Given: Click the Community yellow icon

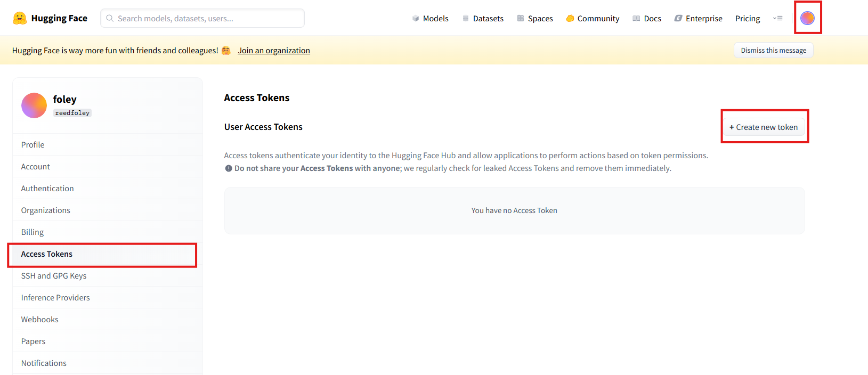Looking at the screenshot, I should click(570, 18).
